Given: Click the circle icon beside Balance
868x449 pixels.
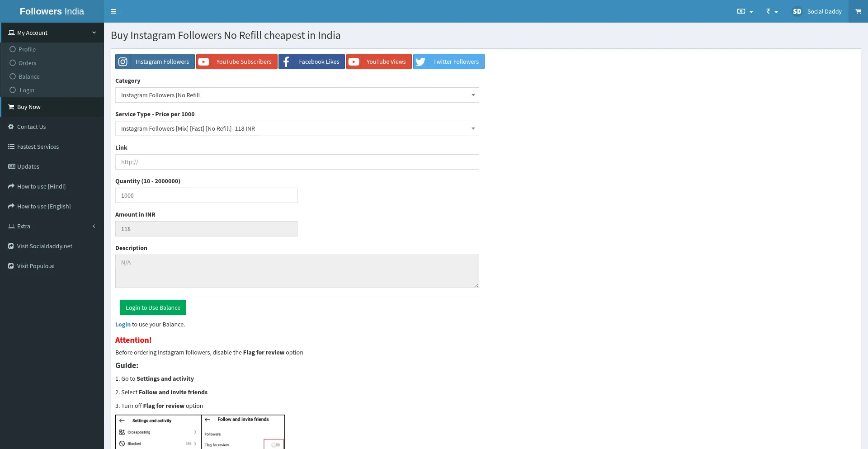Looking at the screenshot, I should (13, 76).
